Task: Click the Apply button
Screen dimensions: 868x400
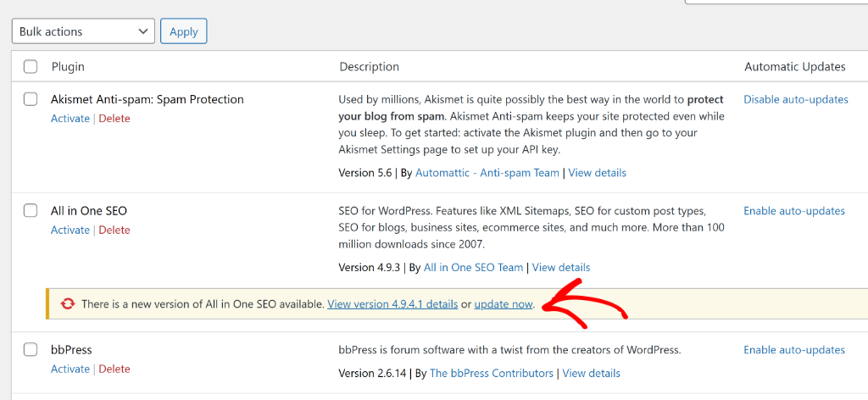Action: pos(184,31)
